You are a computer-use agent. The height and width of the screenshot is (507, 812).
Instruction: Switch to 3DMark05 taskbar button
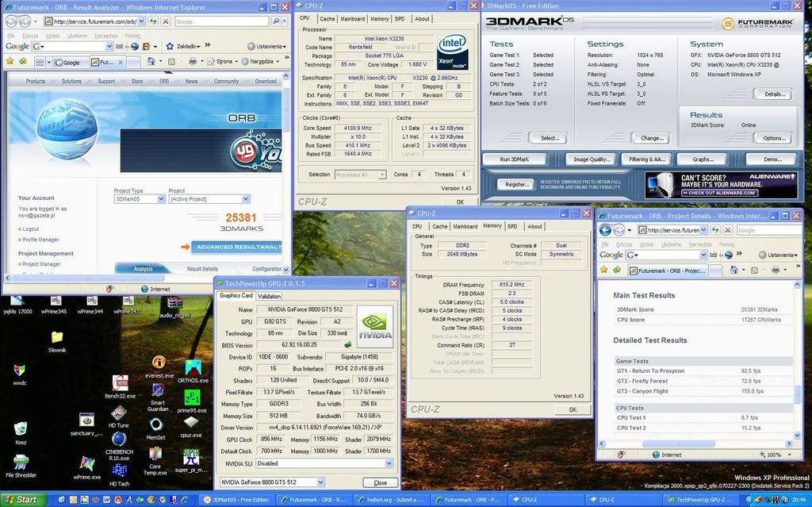236,500
